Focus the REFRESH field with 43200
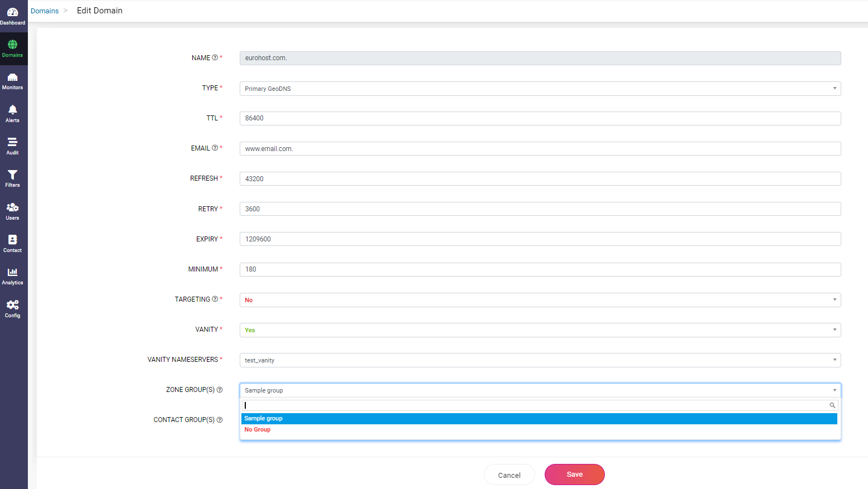Viewport: 868px width, 489px height. [x=540, y=178]
